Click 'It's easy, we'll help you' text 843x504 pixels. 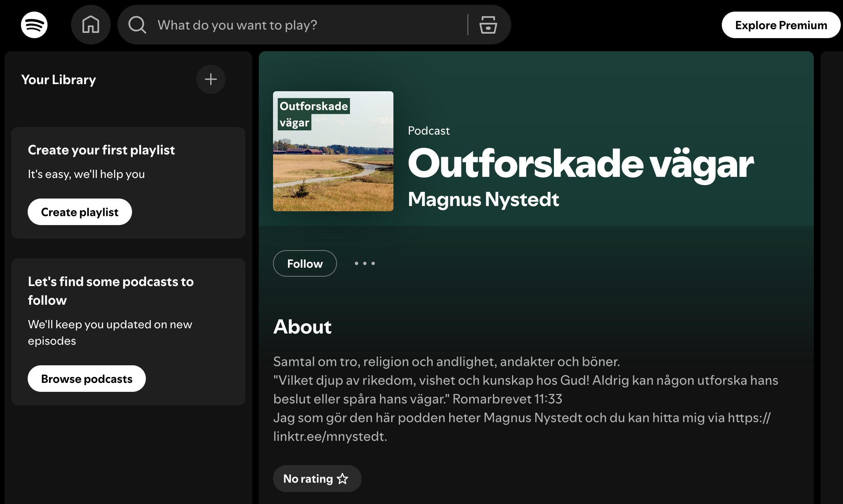click(86, 174)
